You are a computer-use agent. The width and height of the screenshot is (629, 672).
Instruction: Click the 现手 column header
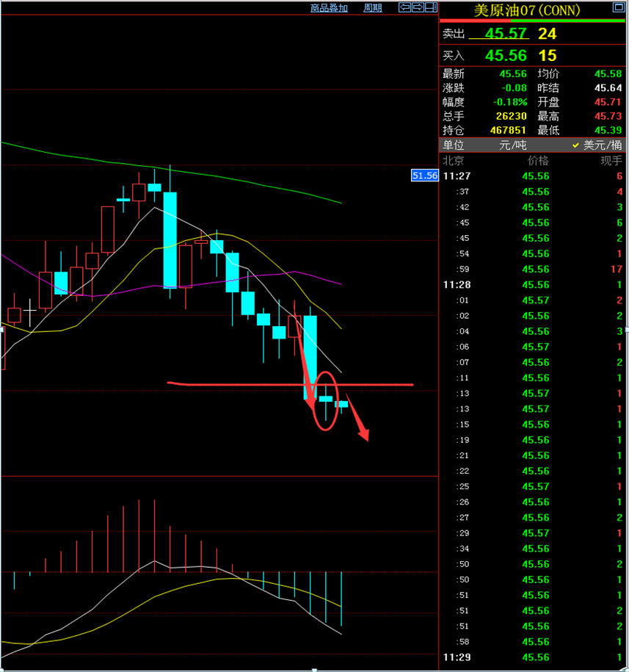[611, 161]
